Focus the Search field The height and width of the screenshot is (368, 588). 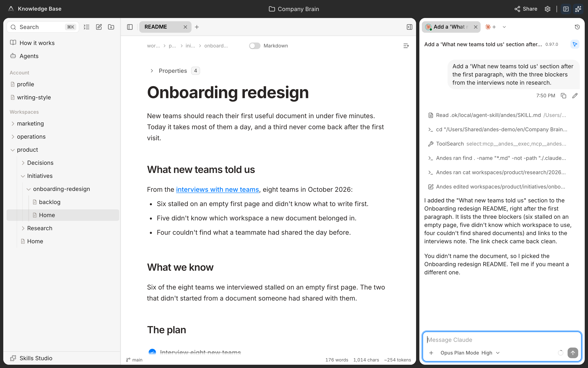click(43, 27)
